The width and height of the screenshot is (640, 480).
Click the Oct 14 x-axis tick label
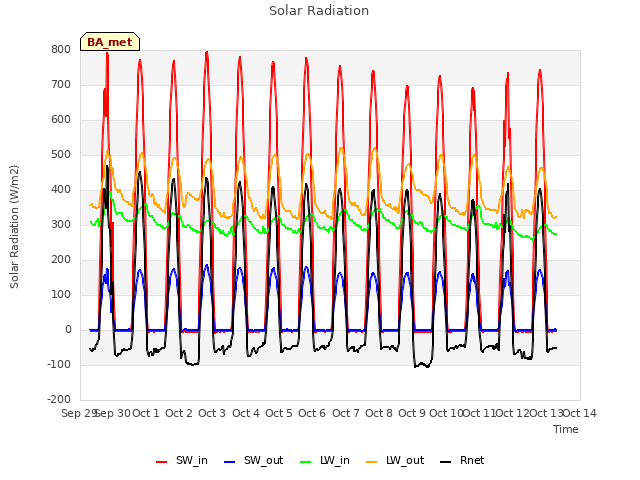point(580,413)
